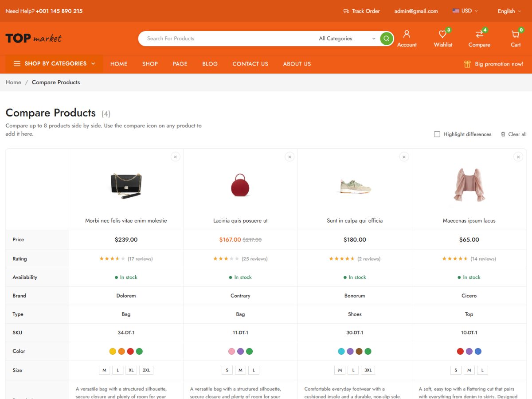This screenshot has height=399, width=532.
Task: Click the 25 reviews rating text
Action: click(x=254, y=259)
